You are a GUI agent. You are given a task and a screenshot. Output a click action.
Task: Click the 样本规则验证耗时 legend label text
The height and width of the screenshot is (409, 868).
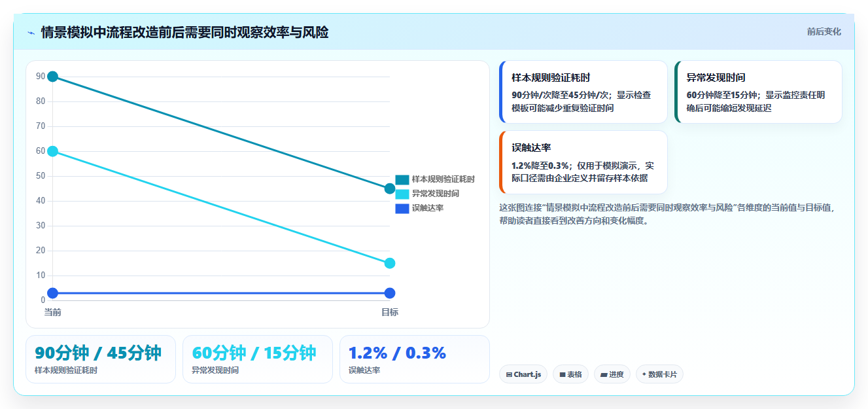443,179
